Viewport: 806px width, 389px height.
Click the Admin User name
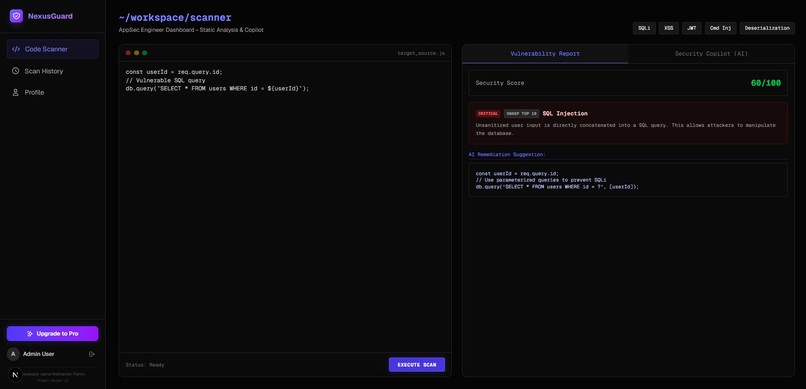coord(39,354)
